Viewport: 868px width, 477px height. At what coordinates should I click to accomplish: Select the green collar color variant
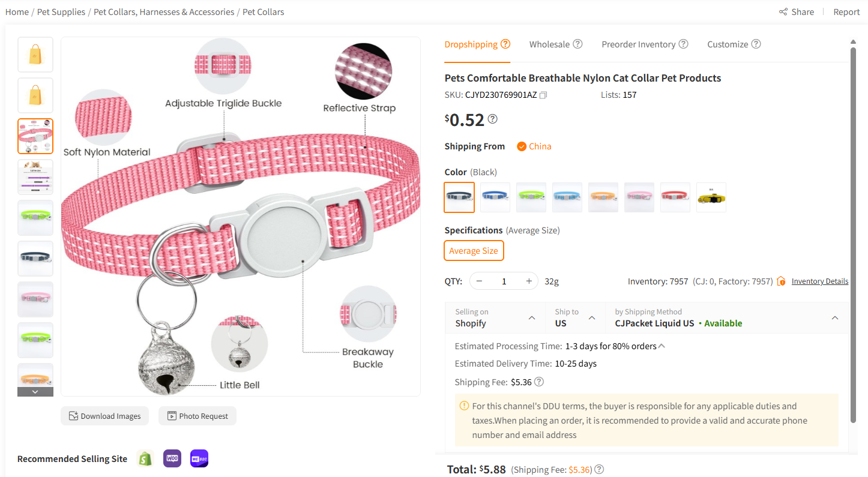531,197
